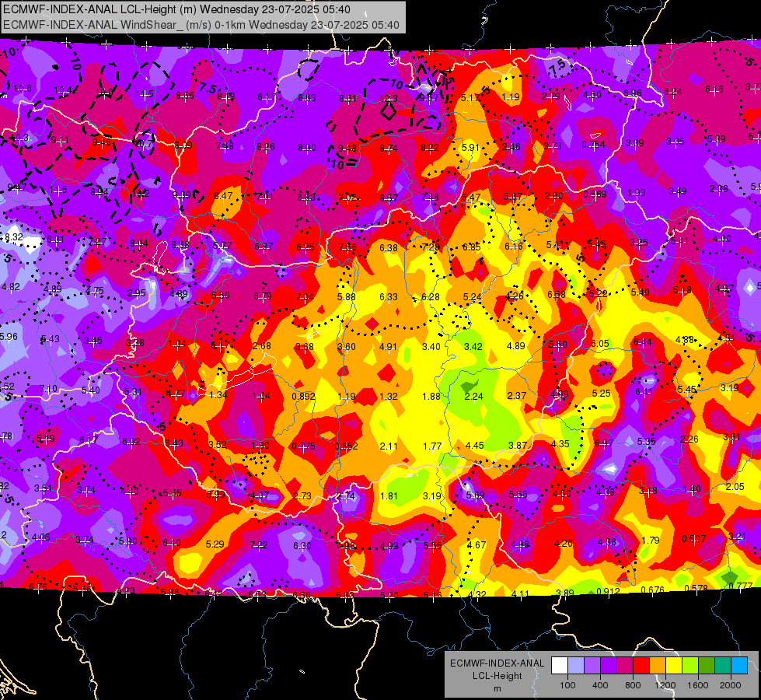Click the '2000' legend scale label

click(x=731, y=685)
